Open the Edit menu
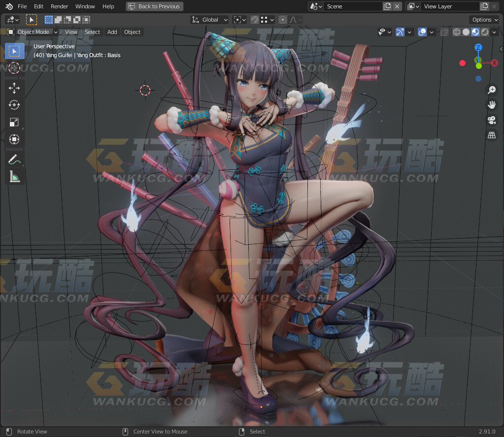 (38, 6)
